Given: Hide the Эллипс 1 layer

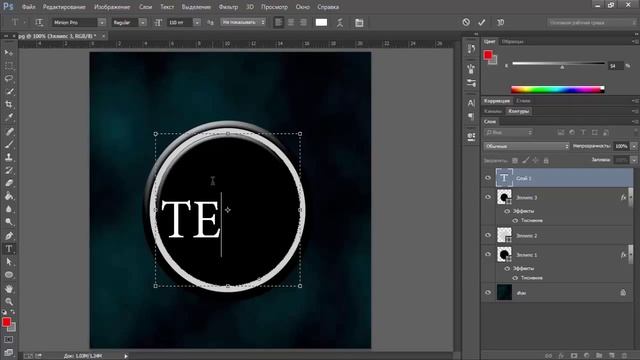Looking at the screenshot, I should pyautogui.click(x=488, y=254).
